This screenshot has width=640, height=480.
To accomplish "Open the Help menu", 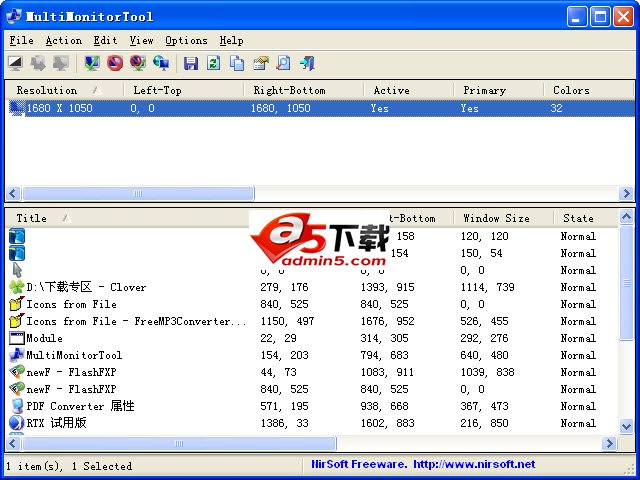I will [x=231, y=40].
